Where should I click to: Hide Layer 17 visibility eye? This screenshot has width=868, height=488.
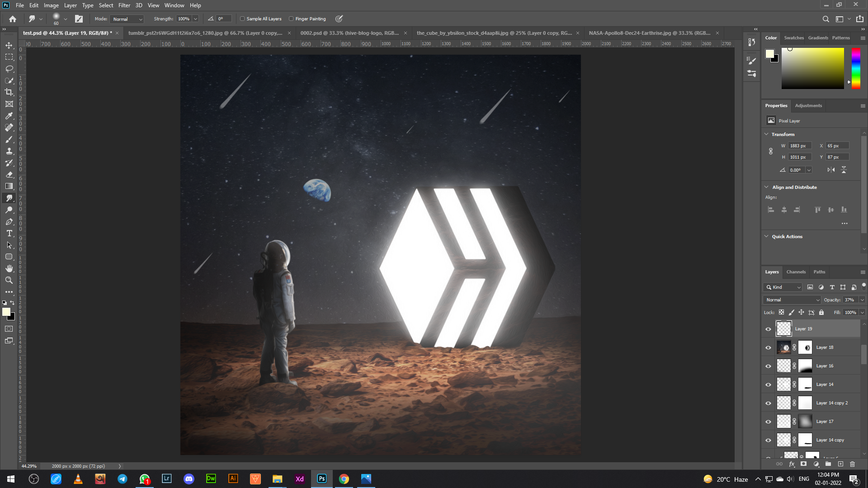tap(768, 422)
